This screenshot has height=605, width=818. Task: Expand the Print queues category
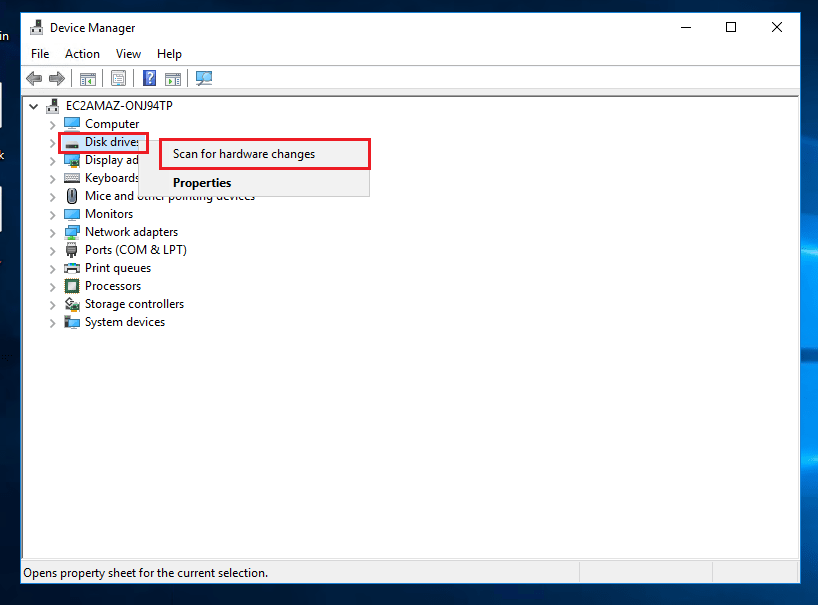point(52,269)
